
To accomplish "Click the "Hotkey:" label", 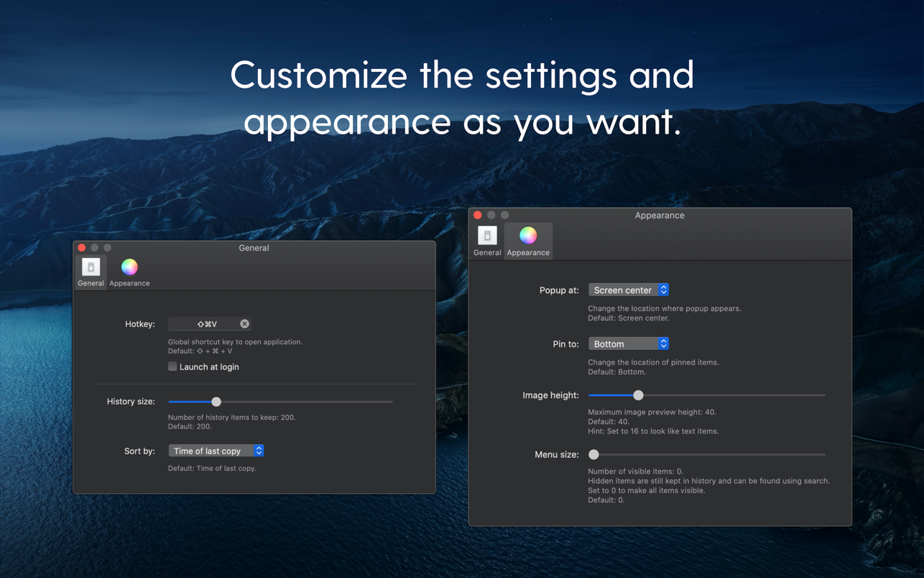I will (x=140, y=324).
